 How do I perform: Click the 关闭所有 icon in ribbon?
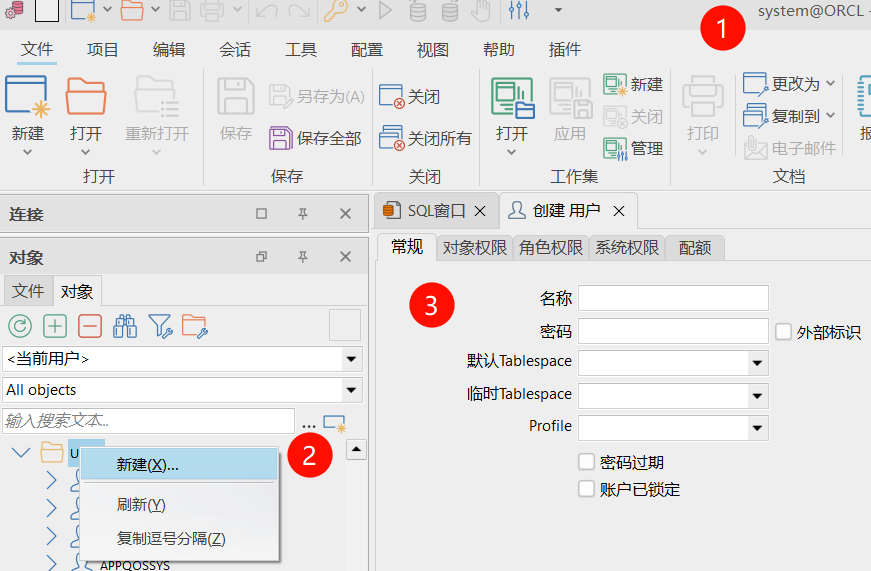[392, 138]
